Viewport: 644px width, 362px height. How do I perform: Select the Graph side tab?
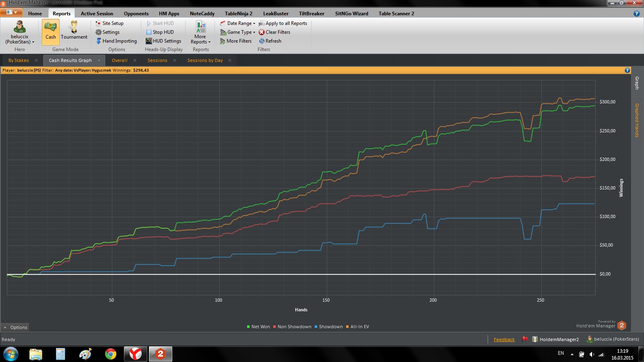coord(637,83)
